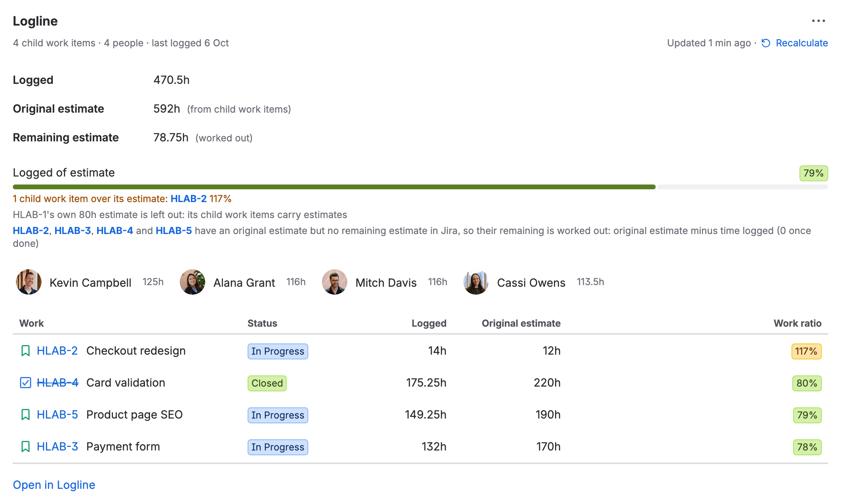Image resolution: width=841 pixels, height=504 pixels.
Task: Click Alana Grant's avatar
Action: (x=192, y=282)
